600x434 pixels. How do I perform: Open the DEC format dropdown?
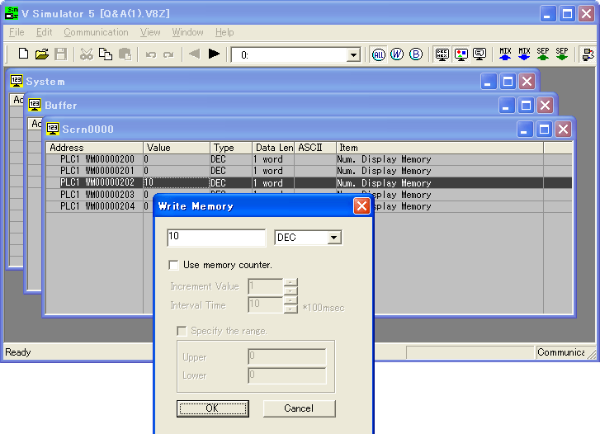(334, 238)
